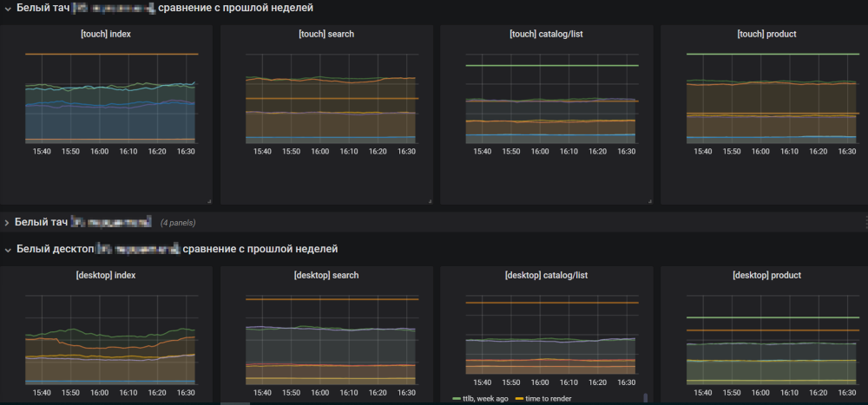Click the [touch] search panel resize corner

[x=429, y=201]
